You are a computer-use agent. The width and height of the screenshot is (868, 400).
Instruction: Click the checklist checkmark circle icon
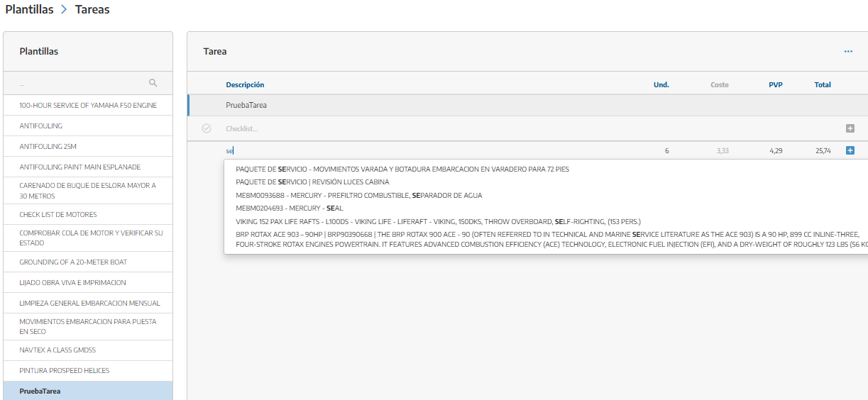pos(207,128)
